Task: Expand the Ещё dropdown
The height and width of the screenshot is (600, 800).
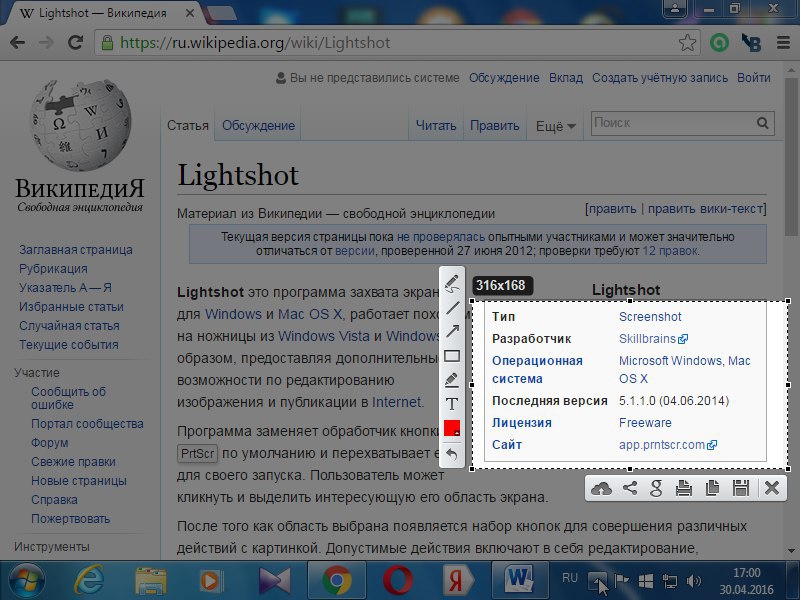Action: (x=556, y=126)
